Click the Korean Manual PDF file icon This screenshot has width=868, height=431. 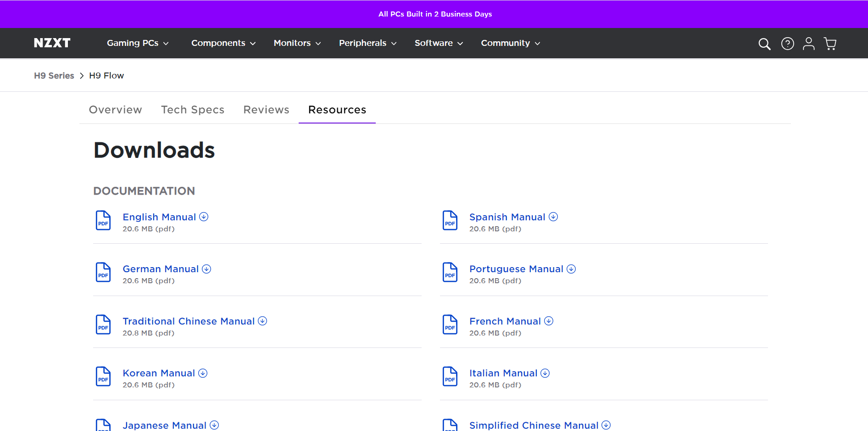(103, 377)
